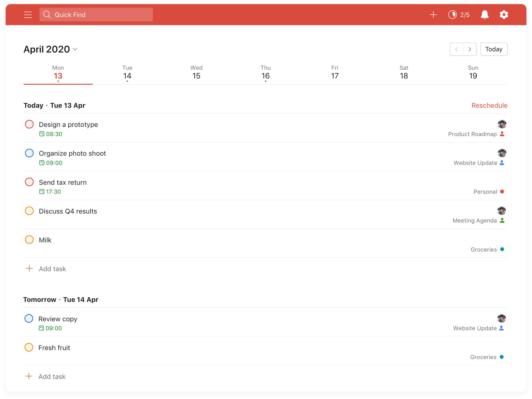Open the avatar on Design a prototype task
The width and height of the screenshot is (532, 399).
pyautogui.click(x=502, y=124)
